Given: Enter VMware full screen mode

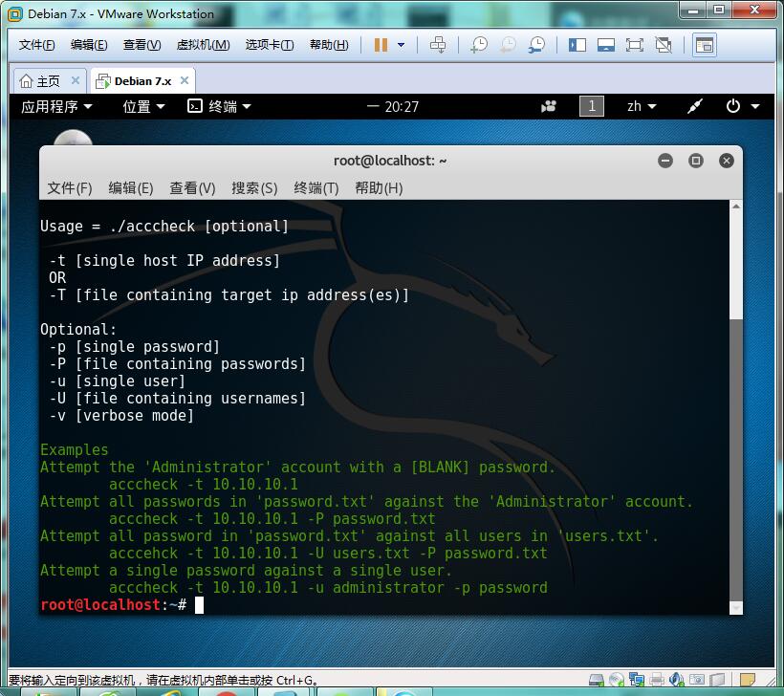Looking at the screenshot, I should (x=635, y=45).
